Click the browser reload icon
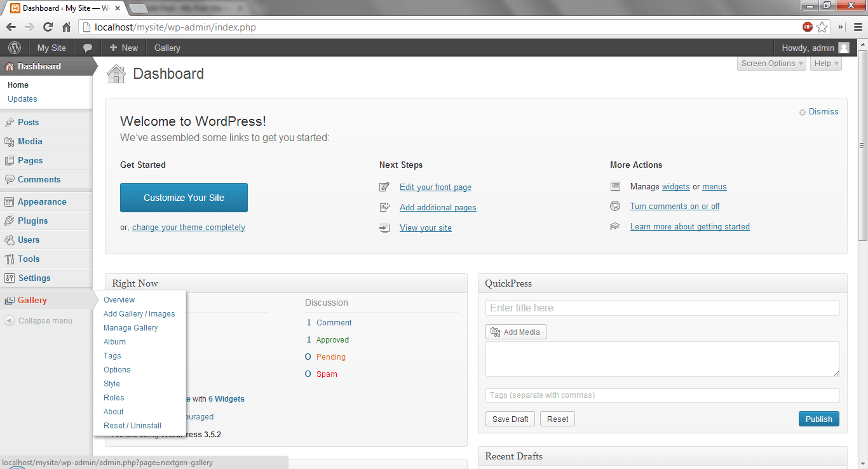The image size is (868, 469). point(48,27)
